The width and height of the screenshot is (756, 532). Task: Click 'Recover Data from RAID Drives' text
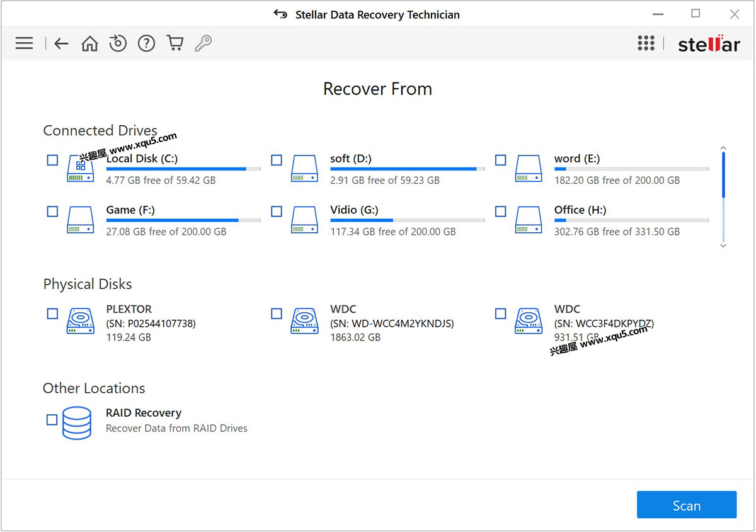coord(176,428)
